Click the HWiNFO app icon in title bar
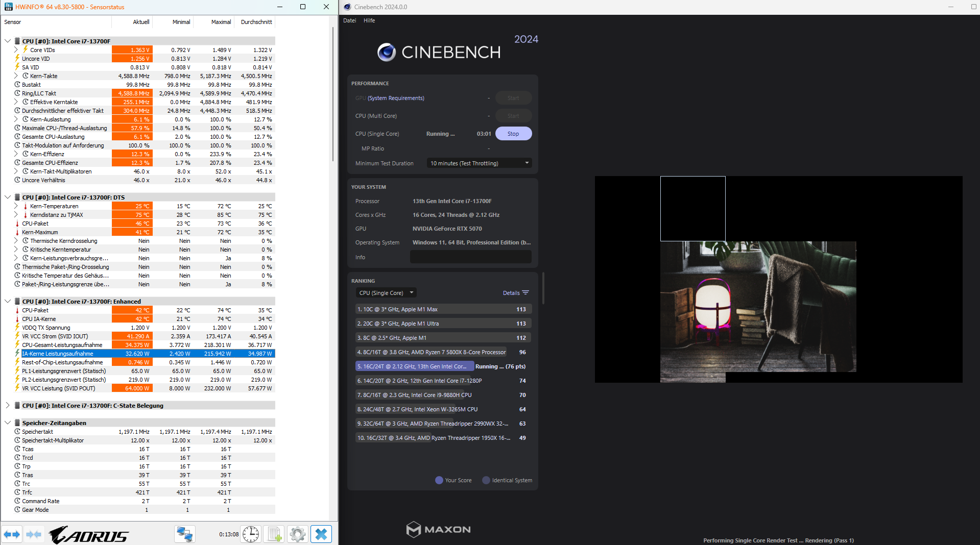The image size is (980, 545). point(8,7)
